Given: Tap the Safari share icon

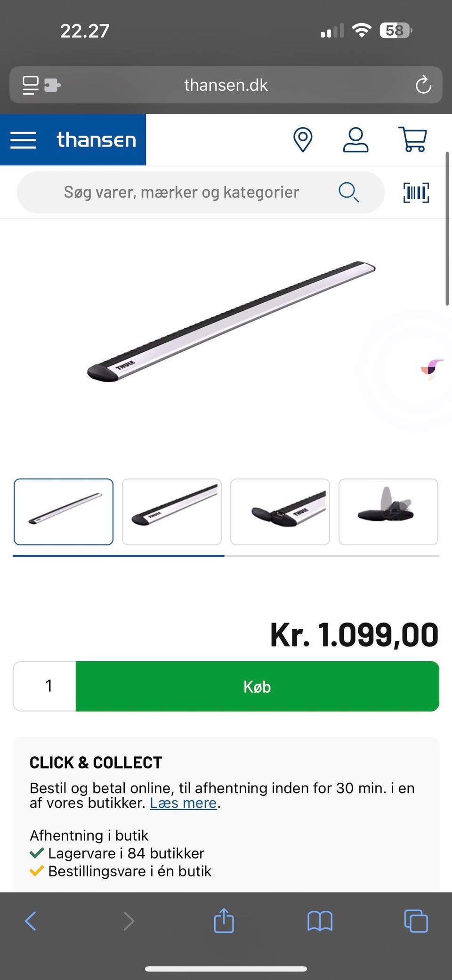Looking at the screenshot, I should [224, 920].
